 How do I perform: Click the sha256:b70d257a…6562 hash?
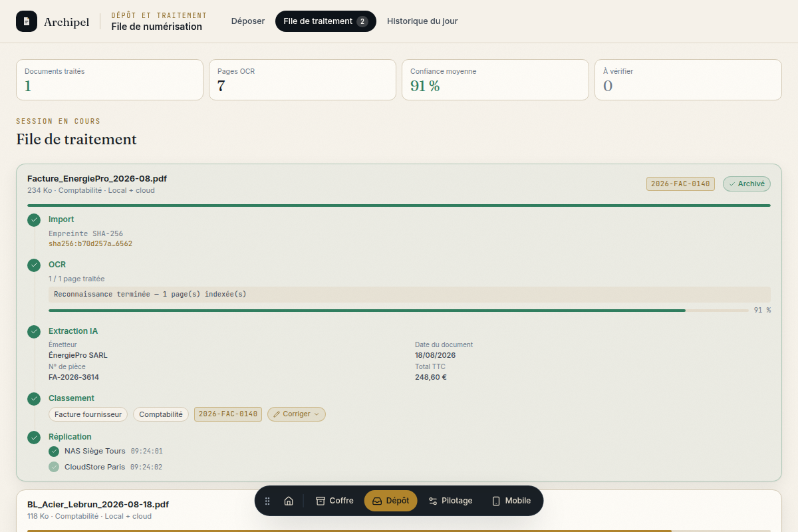(90, 244)
